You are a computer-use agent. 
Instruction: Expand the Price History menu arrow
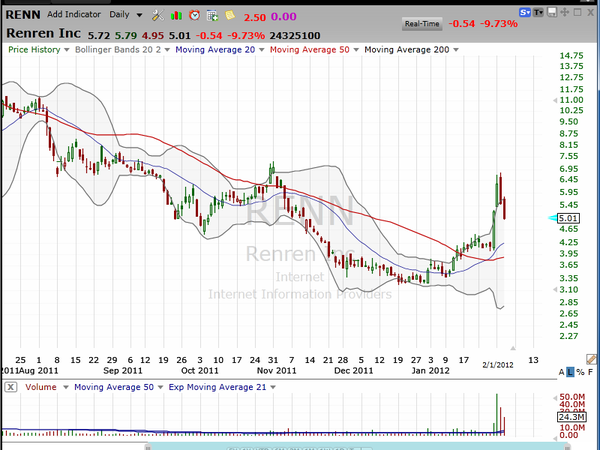[67, 50]
